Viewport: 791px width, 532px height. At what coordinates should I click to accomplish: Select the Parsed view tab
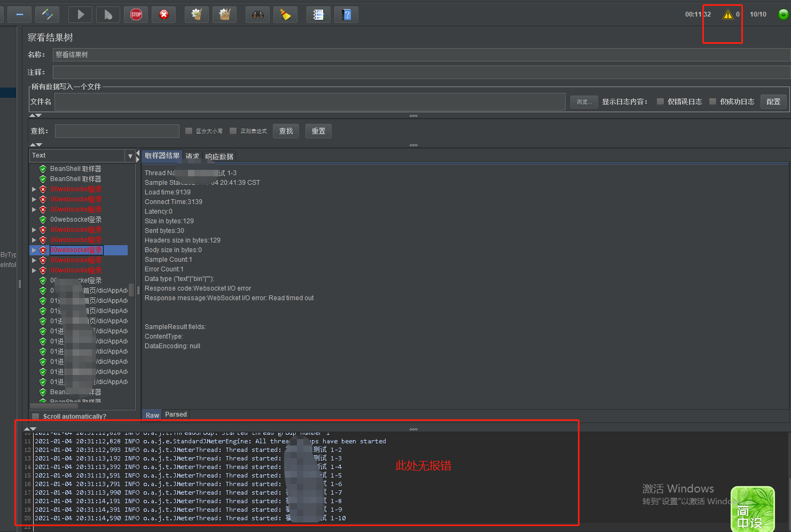point(176,414)
